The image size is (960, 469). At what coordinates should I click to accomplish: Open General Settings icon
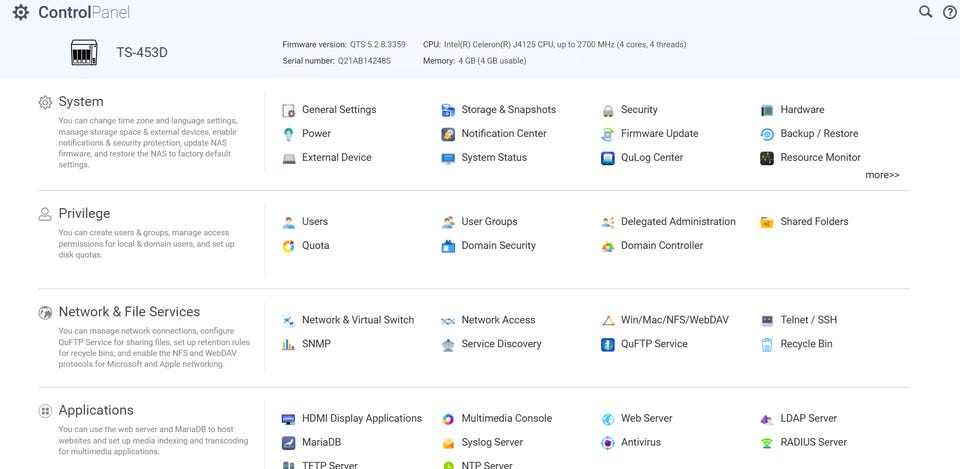(288, 110)
